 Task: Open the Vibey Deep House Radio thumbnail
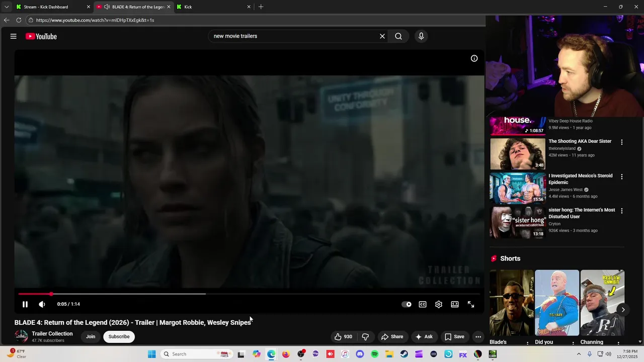point(518,126)
